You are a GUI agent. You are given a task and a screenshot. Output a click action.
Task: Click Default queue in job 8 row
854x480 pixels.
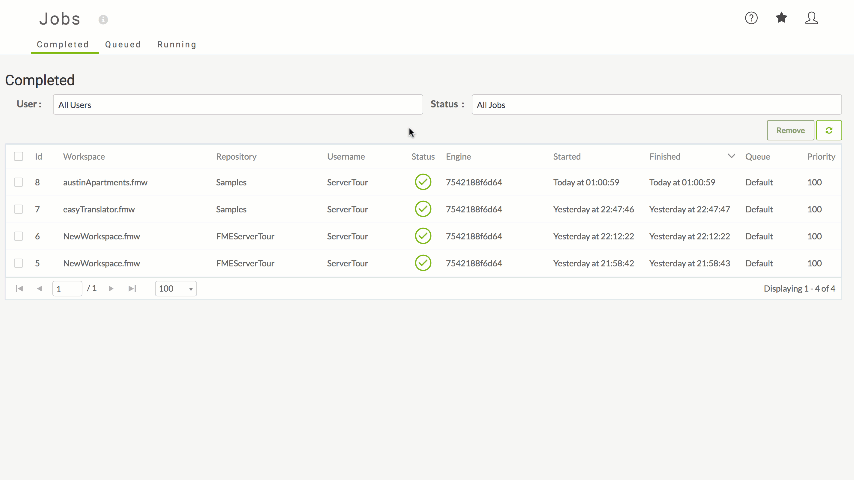pos(759,182)
